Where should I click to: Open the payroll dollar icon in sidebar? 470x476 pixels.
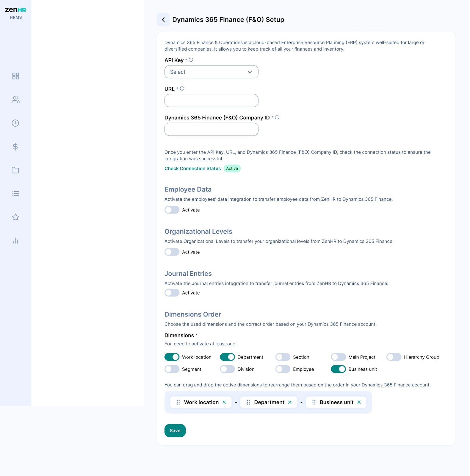click(15, 147)
